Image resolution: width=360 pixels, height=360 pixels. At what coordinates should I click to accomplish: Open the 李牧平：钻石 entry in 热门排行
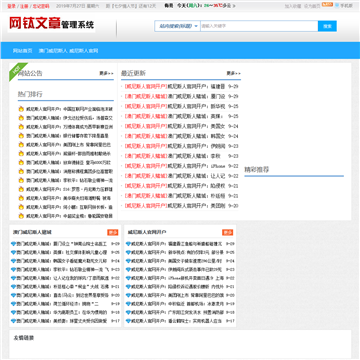(x=69, y=180)
